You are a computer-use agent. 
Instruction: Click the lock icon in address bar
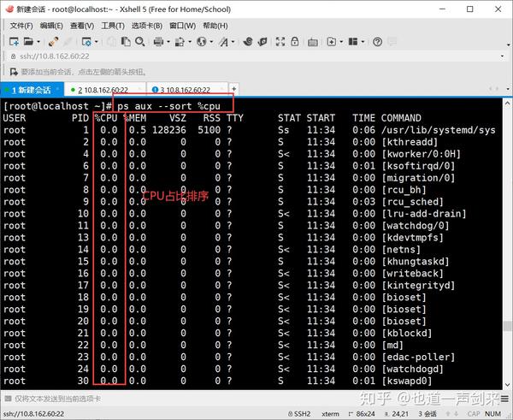pyautogui.click(x=13, y=56)
